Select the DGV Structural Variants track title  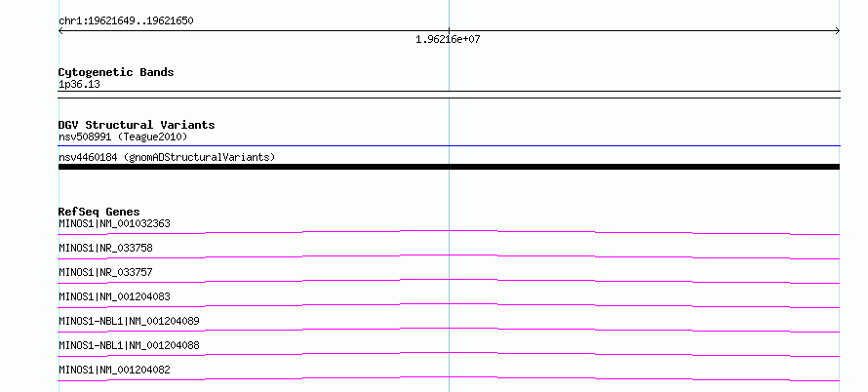137,125
